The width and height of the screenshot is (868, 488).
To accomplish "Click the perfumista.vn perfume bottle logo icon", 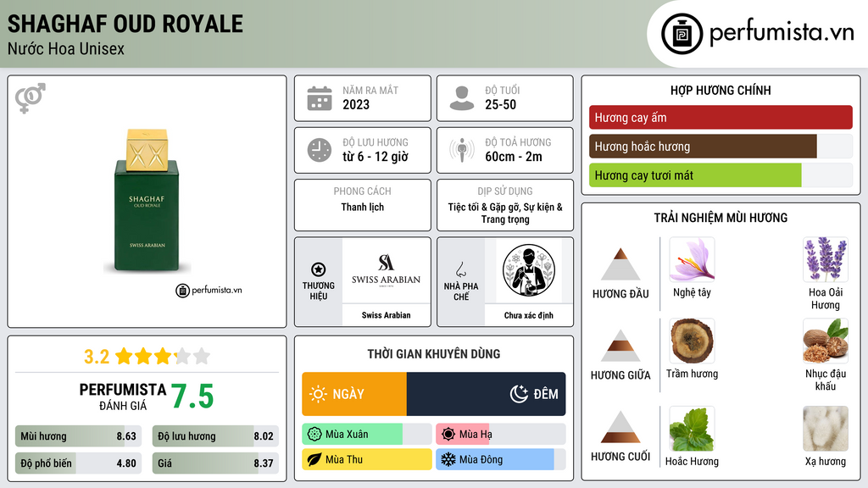I will tap(682, 34).
